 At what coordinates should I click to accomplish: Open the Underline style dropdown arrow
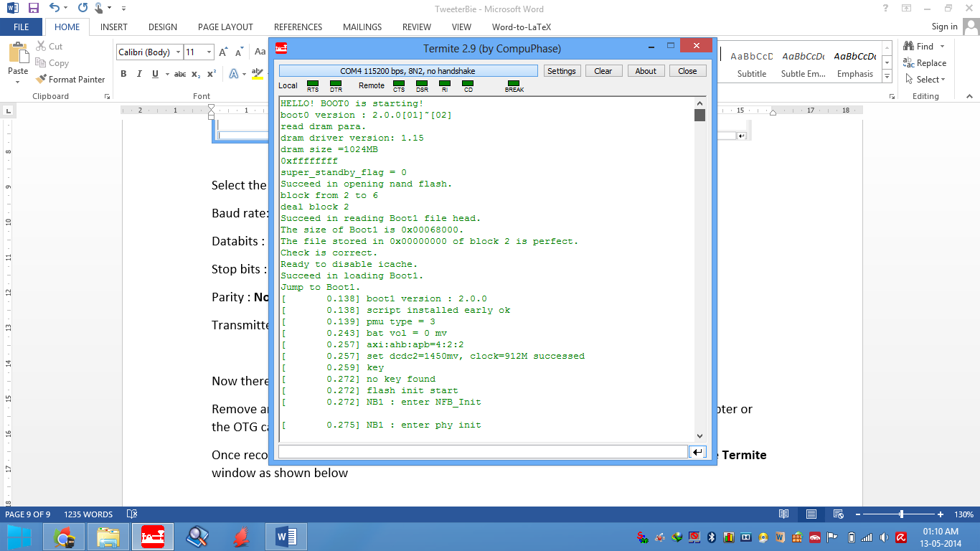click(167, 74)
